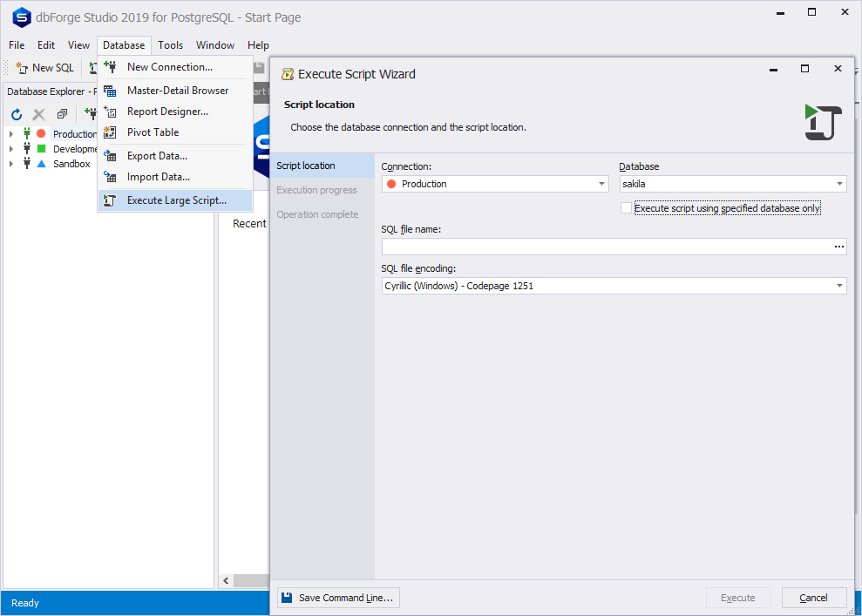
Task: Click the floppy disk icon on Save Command Line
Action: pyautogui.click(x=287, y=598)
